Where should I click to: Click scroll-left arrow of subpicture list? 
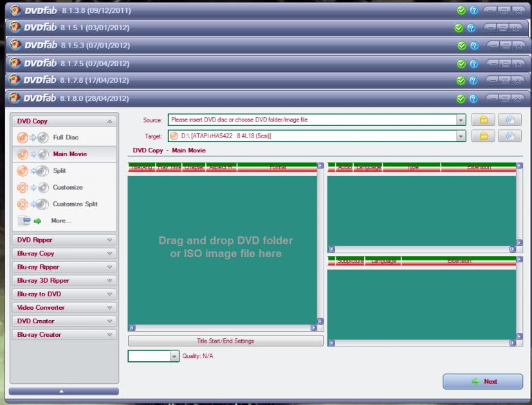pos(332,343)
